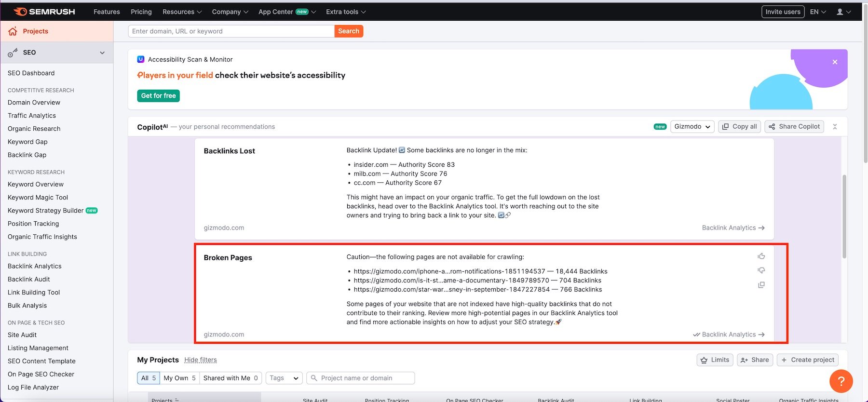The image size is (868, 402).
Task: Open Position Tracking in sidebar
Action: pyautogui.click(x=33, y=224)
